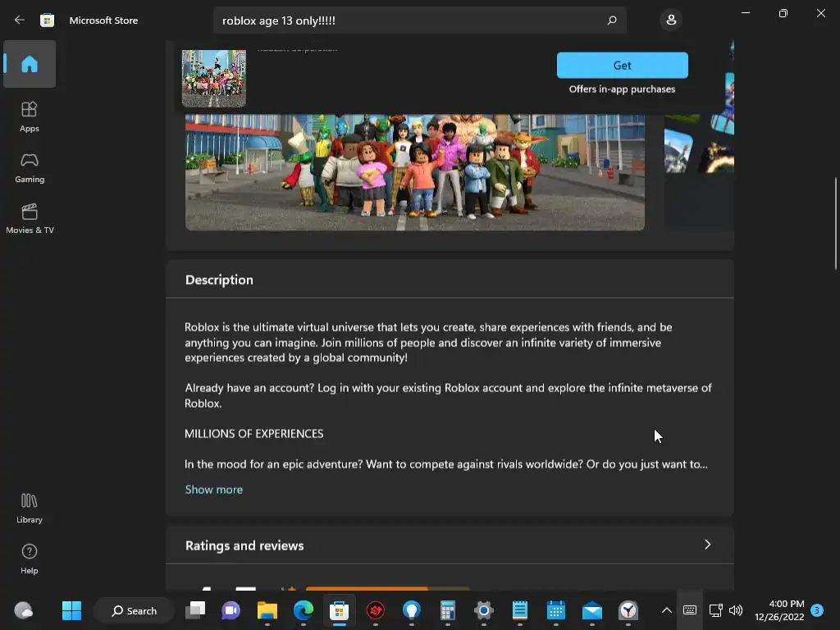Click the Microsoft Store taskbar icon
This screenshot has height=630, width=840.
tap(339, 610)
